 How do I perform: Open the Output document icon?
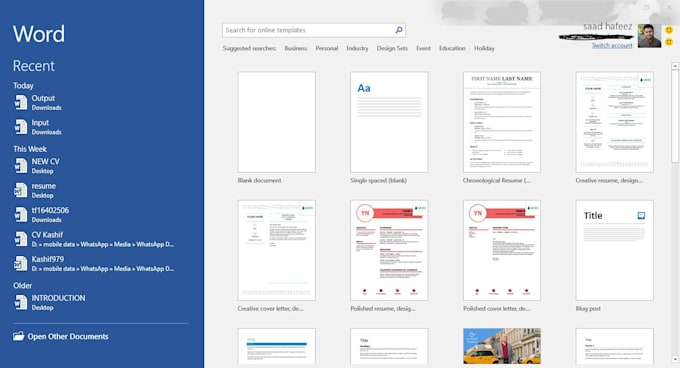pyautogui.click(x=21, y=102)
